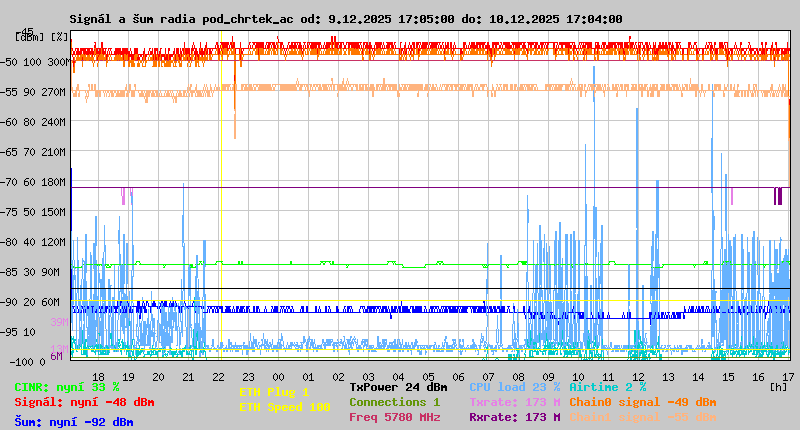
Task: Click the purple '6M' rate label
Action: tap(56, 356)
